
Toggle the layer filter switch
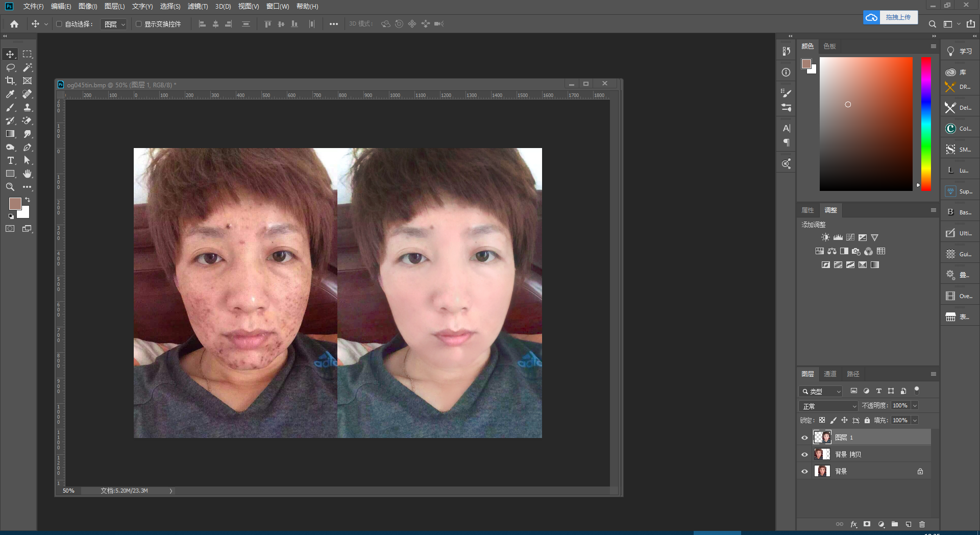pos(917,391)
